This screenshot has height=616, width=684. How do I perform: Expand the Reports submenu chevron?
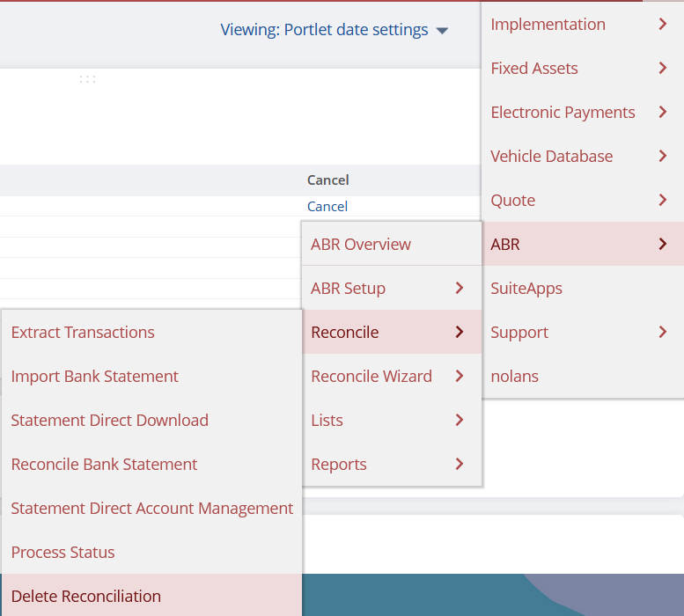click(459, 464)
